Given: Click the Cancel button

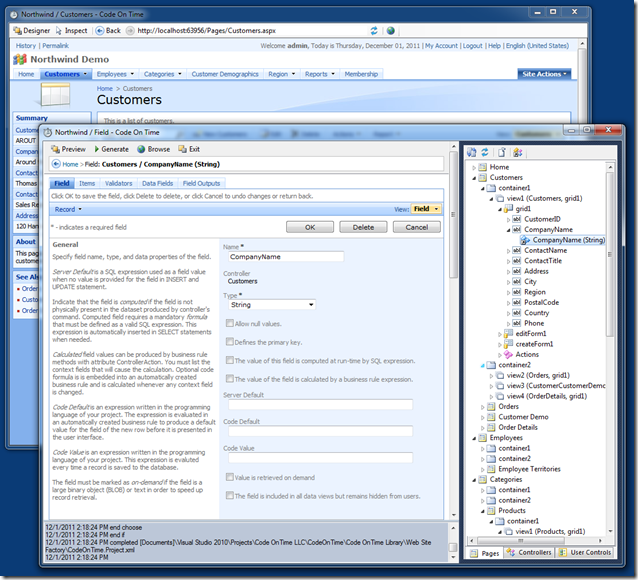Looking at the screenshot, I should (x=417, y=227).
